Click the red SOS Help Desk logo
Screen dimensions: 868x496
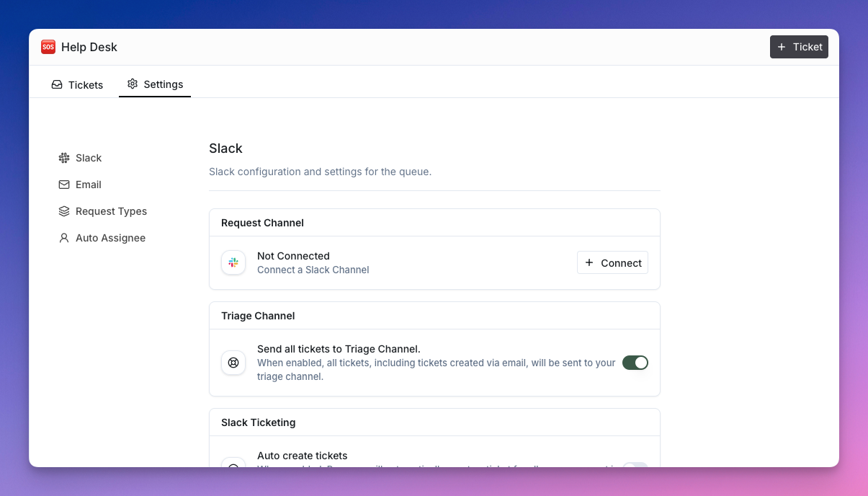(x=48, y=47)
